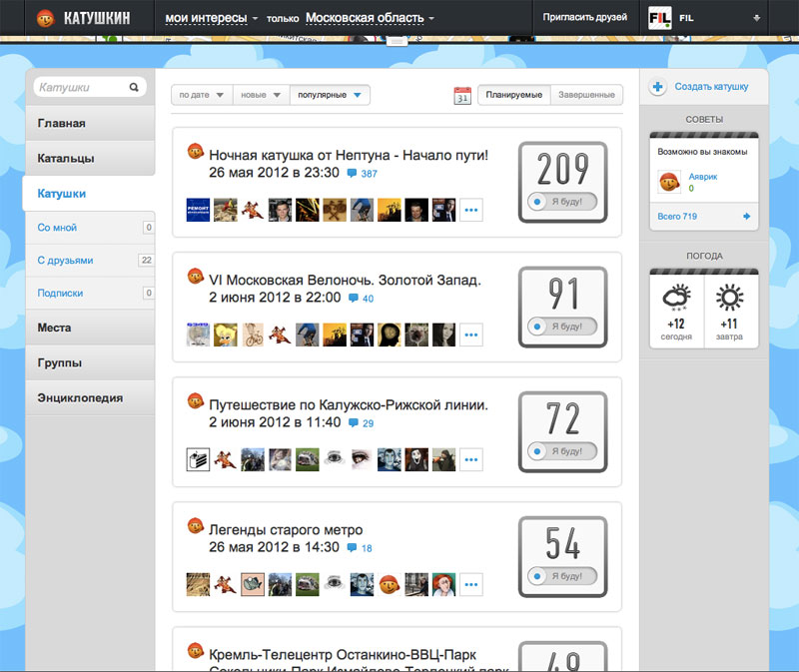
Task: Open Места in the sidebar
Action: click(90, 328)
